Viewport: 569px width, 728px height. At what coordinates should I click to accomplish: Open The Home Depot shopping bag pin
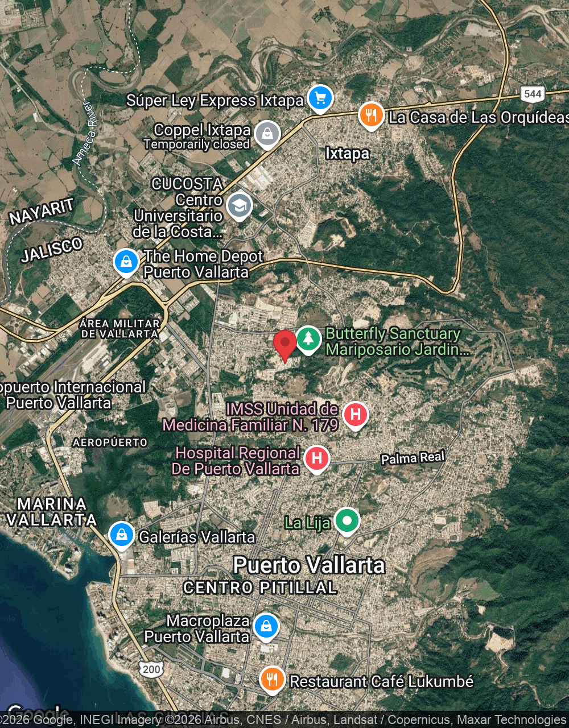pyautogui.click(x=126, y=263)
